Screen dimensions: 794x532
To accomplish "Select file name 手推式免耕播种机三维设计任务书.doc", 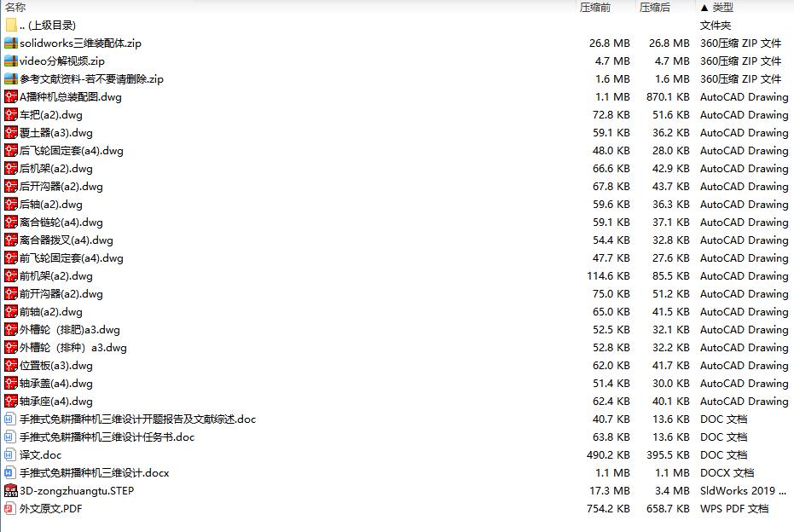I will pos(107,437).
